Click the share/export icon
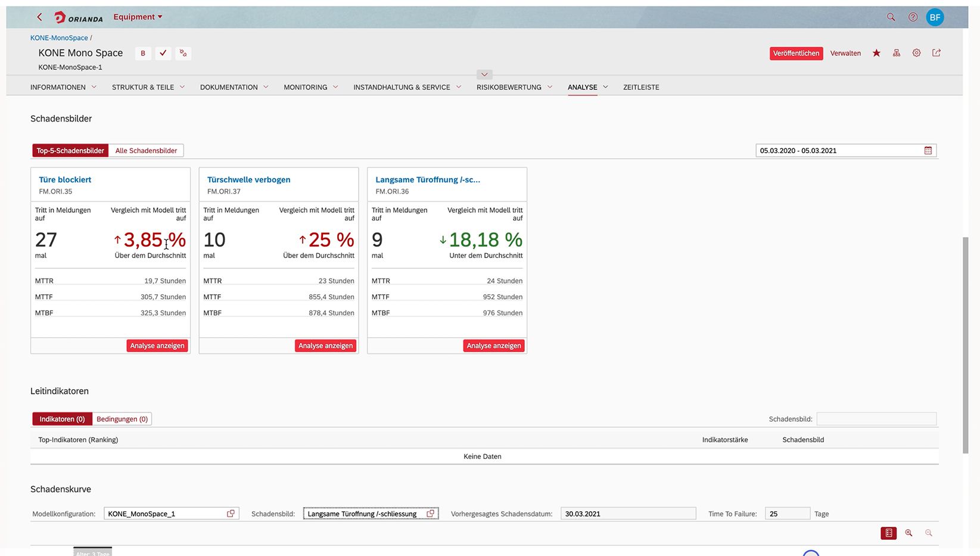The height and width of the screenshot is (556, 980). click(937, 53)
